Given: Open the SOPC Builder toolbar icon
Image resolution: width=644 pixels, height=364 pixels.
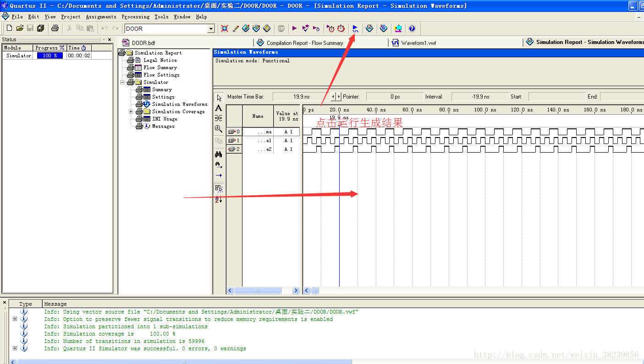Looking at the screenshot, I should (398, 28).
